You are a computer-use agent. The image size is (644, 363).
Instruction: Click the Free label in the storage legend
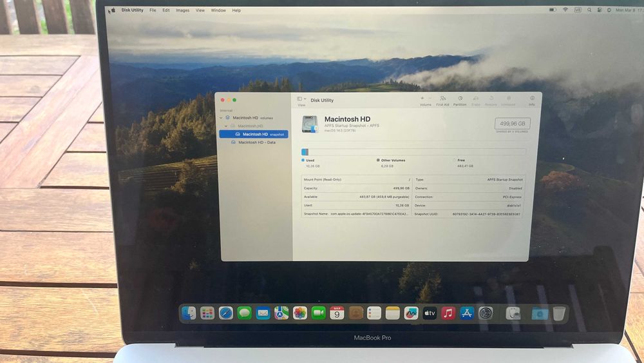[x=461, y=161]
